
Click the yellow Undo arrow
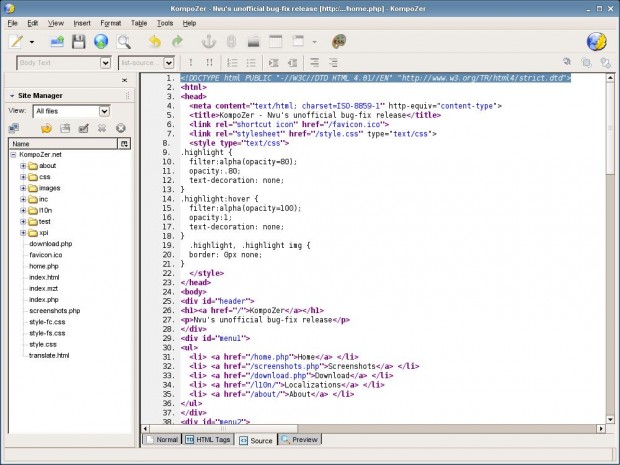coord(155,41)
